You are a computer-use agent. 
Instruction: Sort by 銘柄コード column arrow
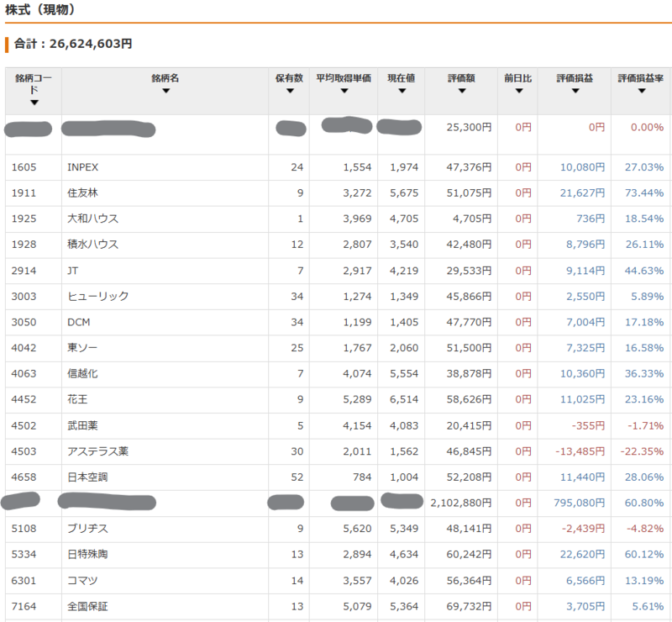click(x=34, y=103)
